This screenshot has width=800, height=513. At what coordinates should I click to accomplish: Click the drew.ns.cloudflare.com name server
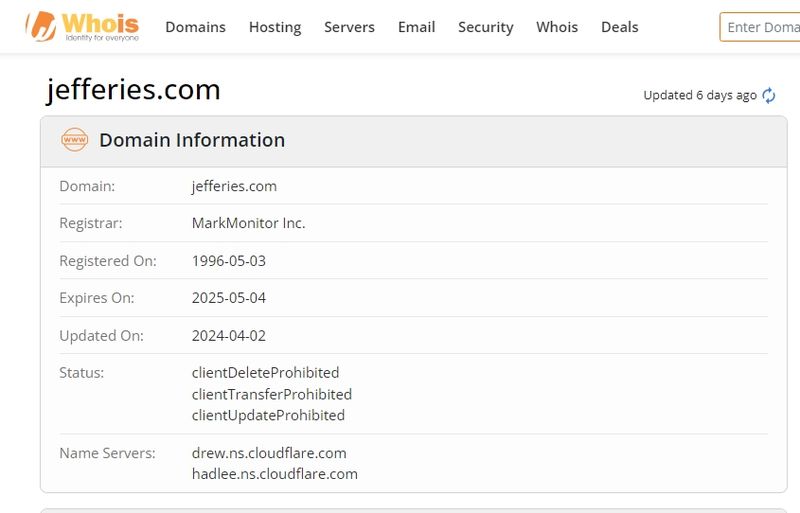(x=269, y=453)
